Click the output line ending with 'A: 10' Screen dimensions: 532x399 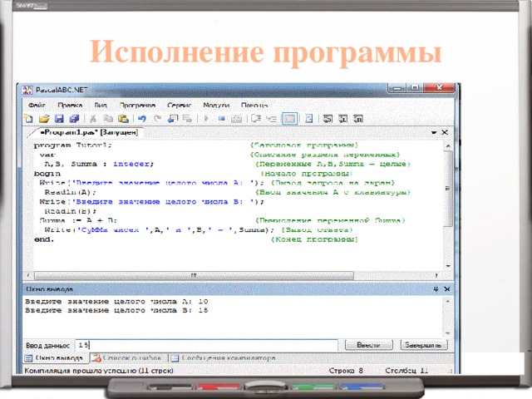click(116, 301)
